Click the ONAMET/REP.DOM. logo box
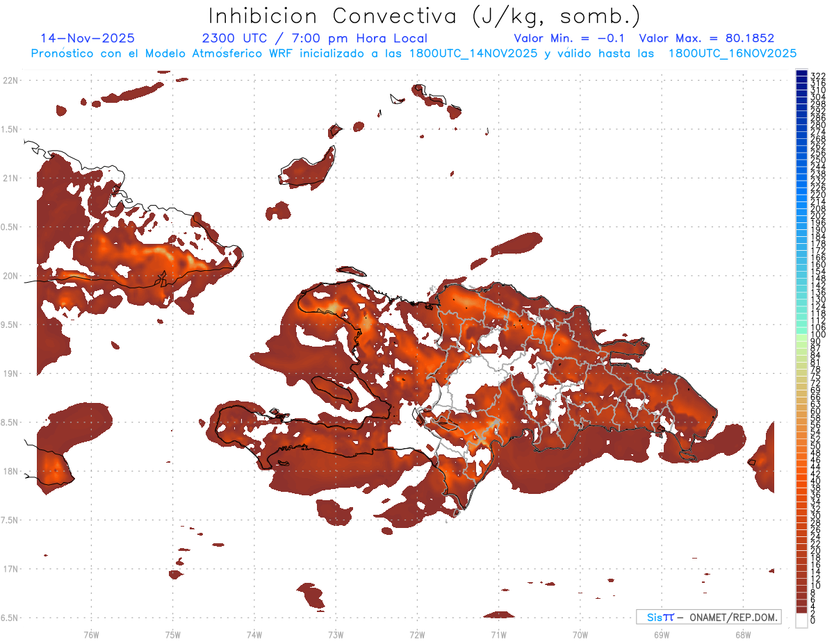Image resolution: width=834 pixels, height=644 pixels. point(709,617)
